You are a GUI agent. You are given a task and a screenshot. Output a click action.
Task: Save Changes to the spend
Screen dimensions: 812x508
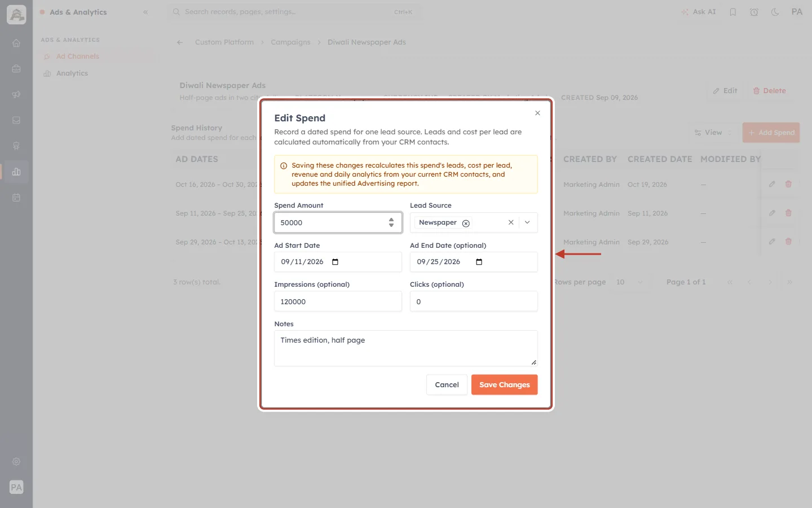tap(505, 385)
